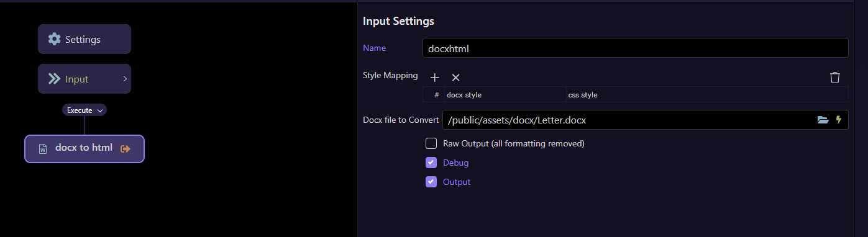This screenshot has height=237, width=868.
Task: Uncheck the Output checkbox
Action: coord(431,182)
